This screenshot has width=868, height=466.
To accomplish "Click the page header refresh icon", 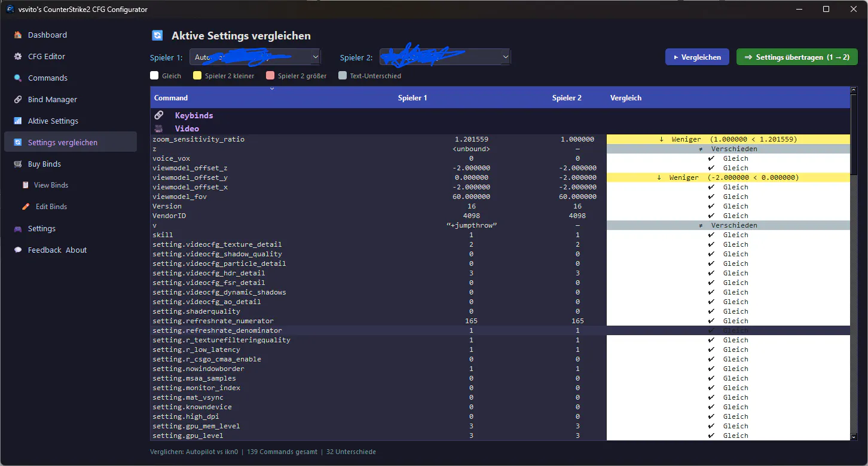I will pyautogui.click(x=157, y=35).
